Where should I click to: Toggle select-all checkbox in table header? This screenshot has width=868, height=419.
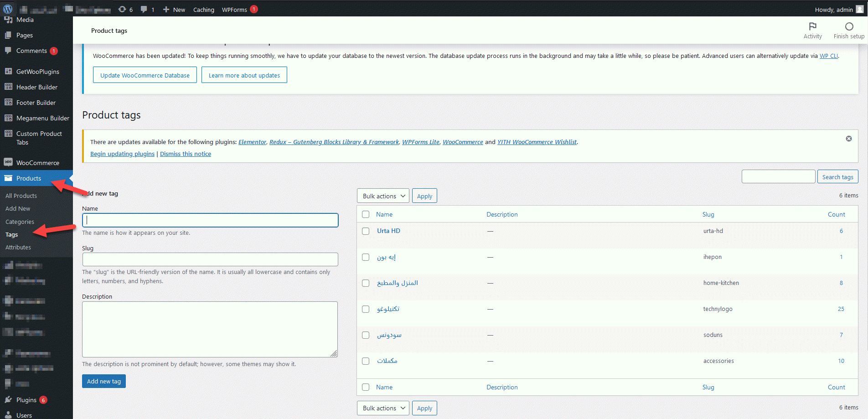click(x=365, y=214)
